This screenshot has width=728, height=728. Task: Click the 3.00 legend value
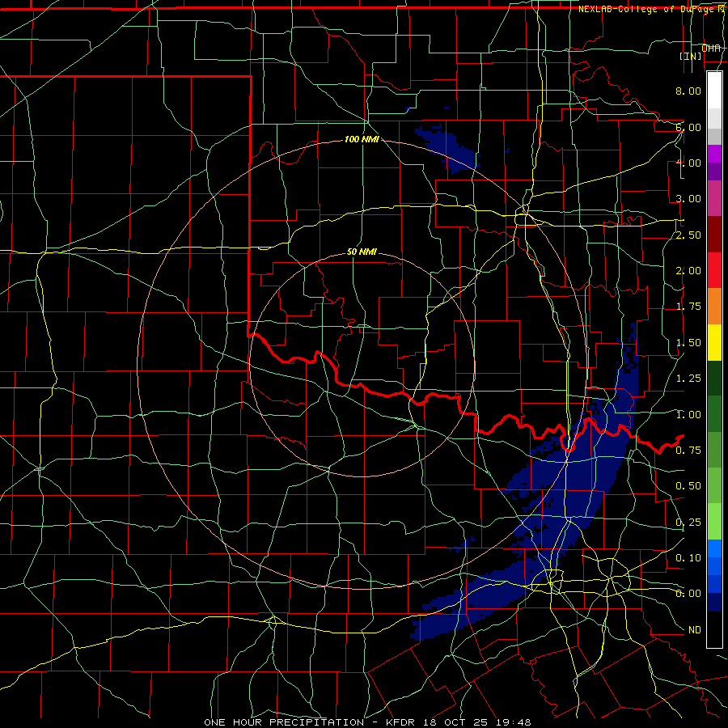688,199
